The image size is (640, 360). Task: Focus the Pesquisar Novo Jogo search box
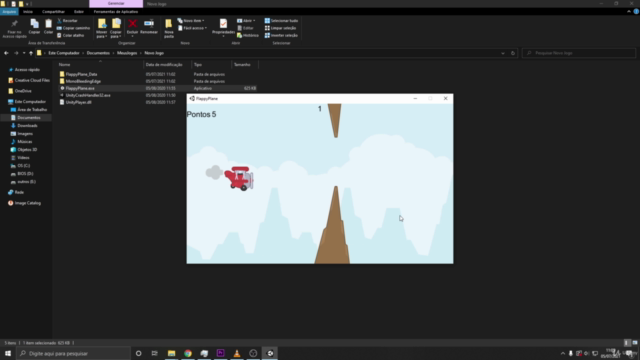579,53
